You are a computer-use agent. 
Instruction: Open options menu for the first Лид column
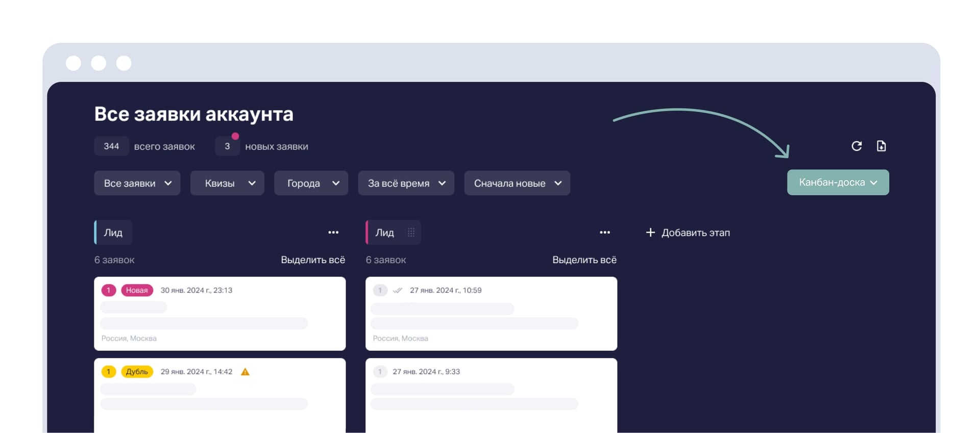point(333,233)
